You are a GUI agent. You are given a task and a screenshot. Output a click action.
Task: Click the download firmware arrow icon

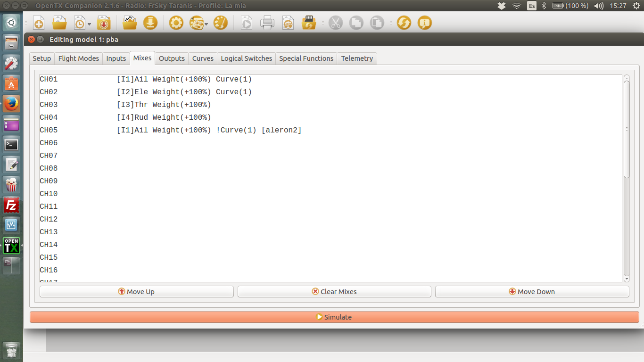pyautogui.click(x=150, y=23)
